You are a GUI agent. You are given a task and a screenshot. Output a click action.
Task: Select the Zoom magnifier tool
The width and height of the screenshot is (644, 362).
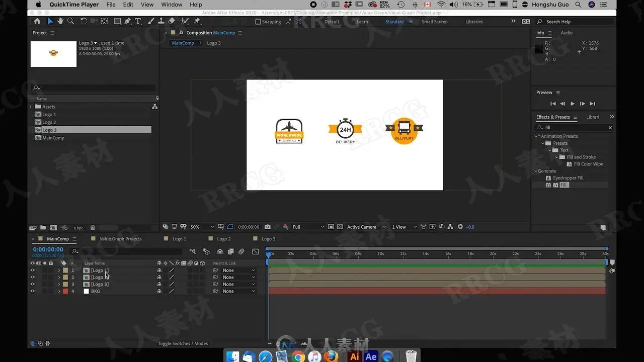point(71,21)
